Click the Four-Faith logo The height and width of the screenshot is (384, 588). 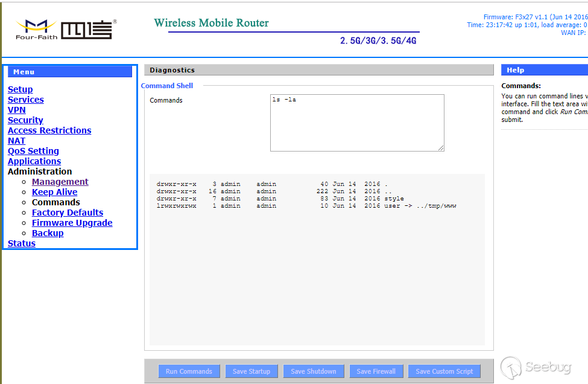(x=66, y=30)
